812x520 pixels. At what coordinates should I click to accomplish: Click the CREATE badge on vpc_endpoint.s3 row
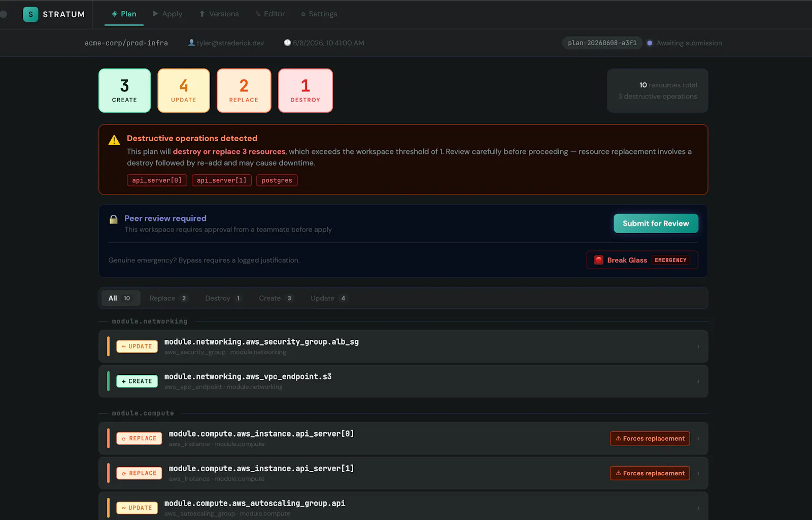pyautogui.click(x=137, y=381)
